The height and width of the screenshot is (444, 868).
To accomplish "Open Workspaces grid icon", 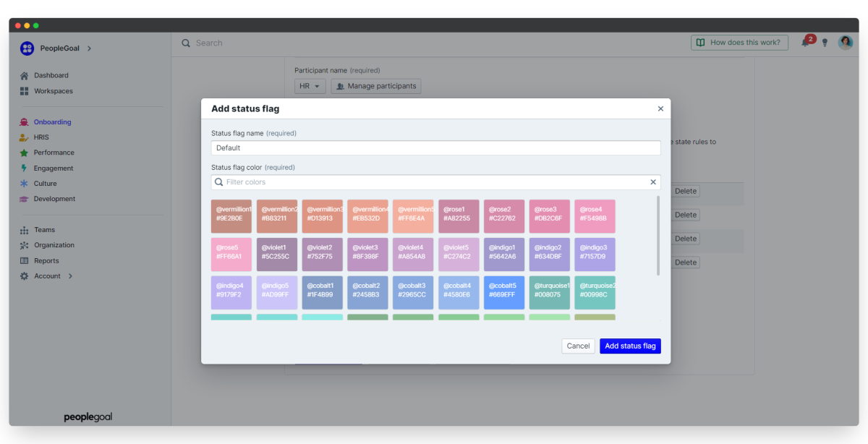I will coord(25,91).
